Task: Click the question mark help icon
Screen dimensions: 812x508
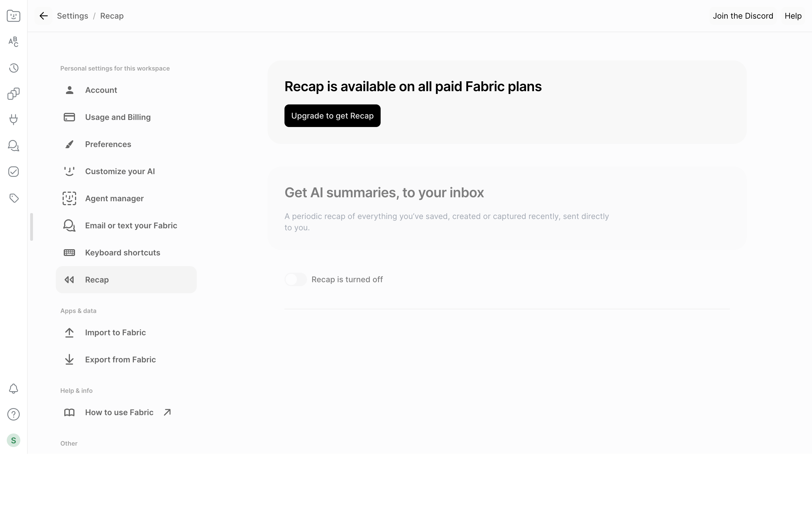Action: point(14,414)
